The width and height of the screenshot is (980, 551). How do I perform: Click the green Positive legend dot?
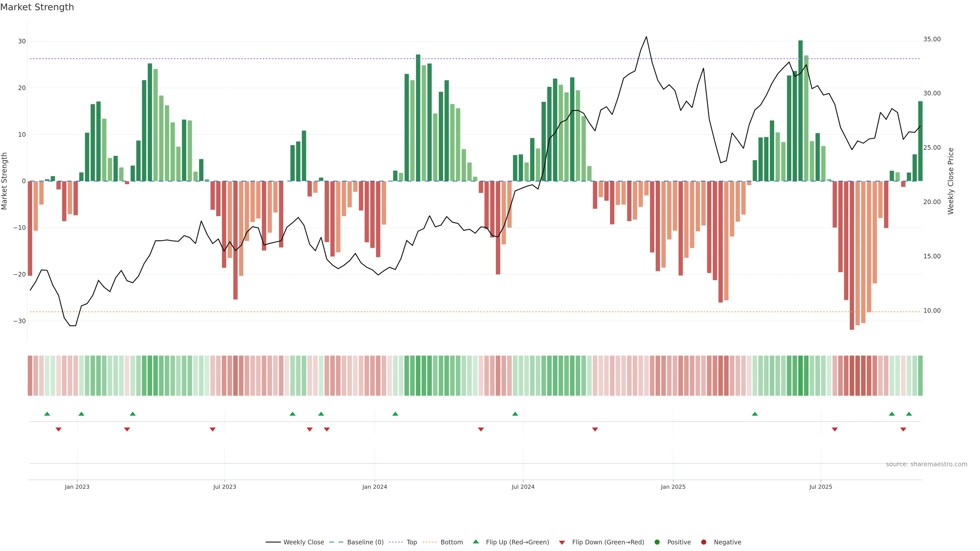click(x=657, y=542)
